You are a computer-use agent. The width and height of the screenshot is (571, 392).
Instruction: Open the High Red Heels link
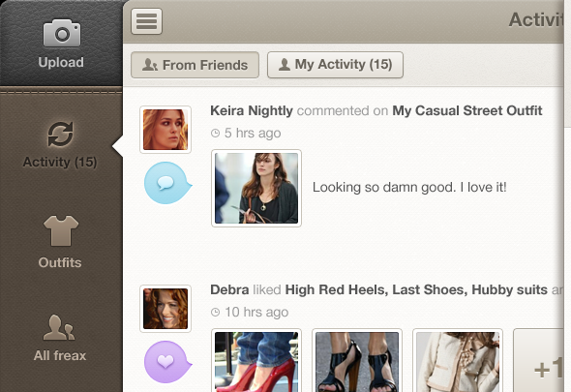pos(337,290)
